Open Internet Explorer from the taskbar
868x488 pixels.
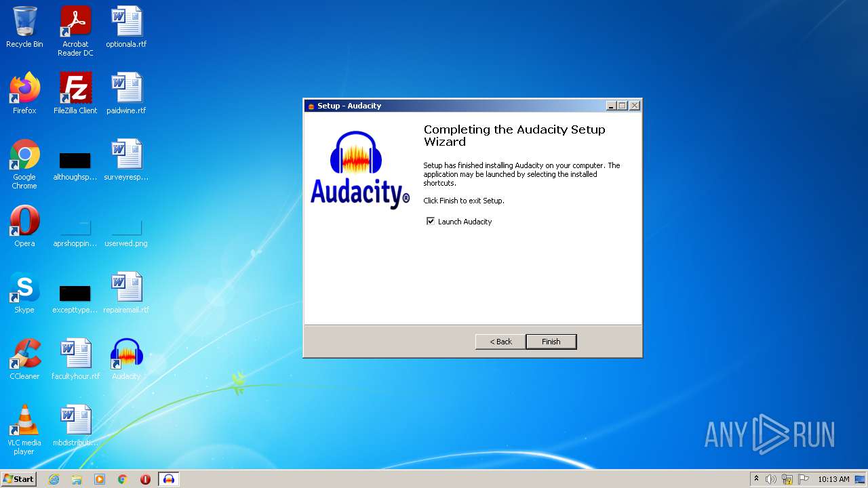coord(54,479)
